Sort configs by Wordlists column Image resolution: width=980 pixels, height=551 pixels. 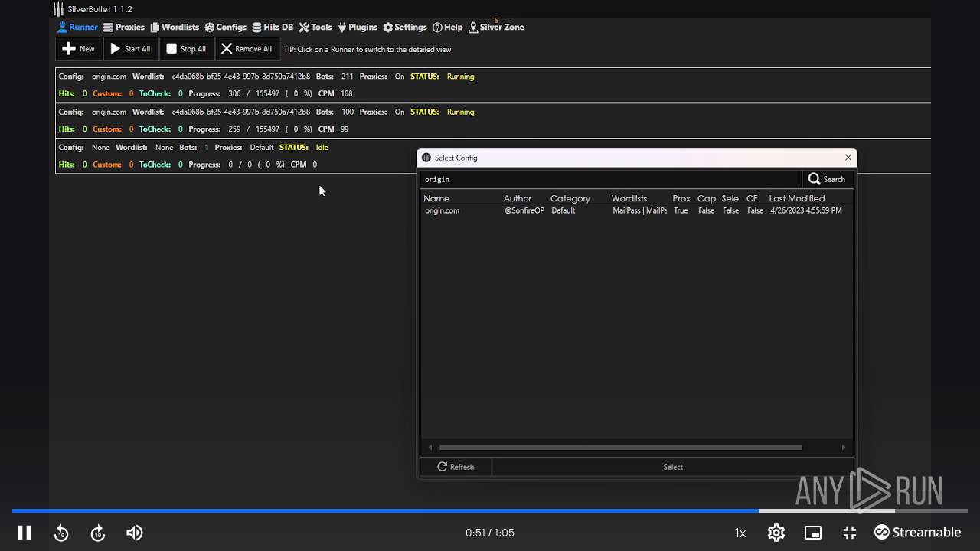(x=629, y=198)
